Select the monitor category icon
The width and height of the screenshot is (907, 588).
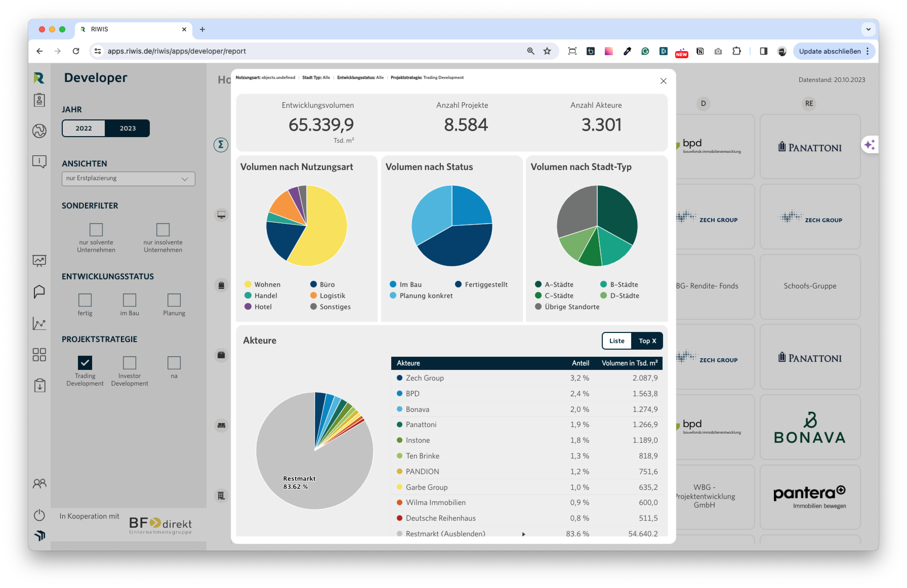point(221,215)
